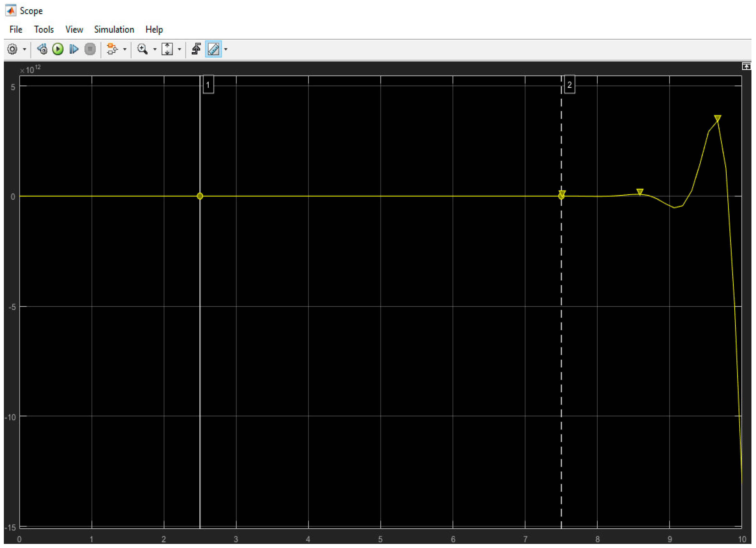This screenshot has width=756, height=548.
Task: Click the maximize axes icon at plot corner
Action: [746, 66]
